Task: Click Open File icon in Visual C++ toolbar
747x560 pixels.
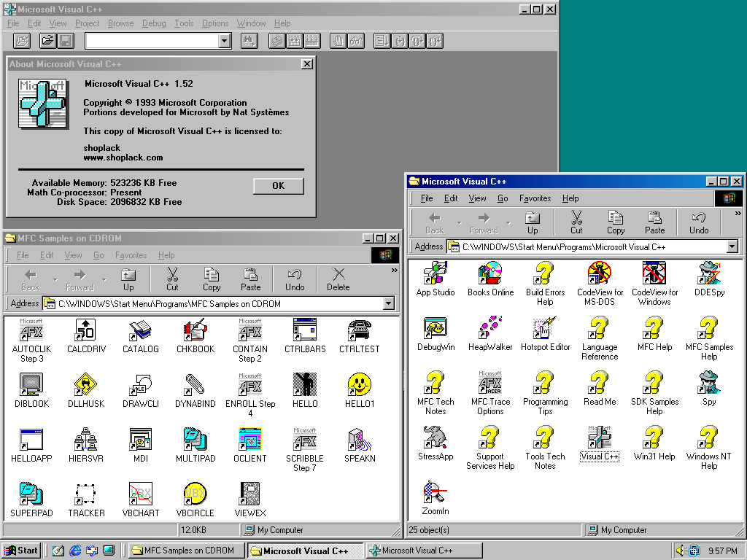Action: (47, 41)
